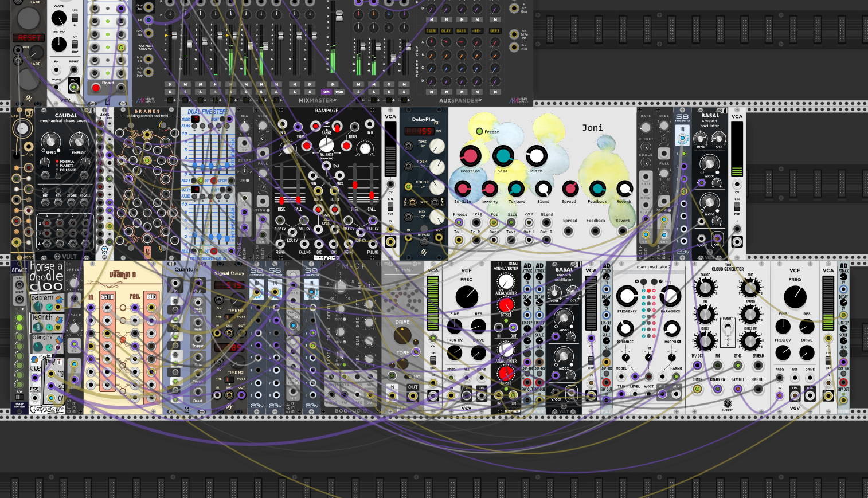Click the Cloud Generator COARSE knob
The width and height of the screenshot is (868, 498).
[x=705, y=288]
